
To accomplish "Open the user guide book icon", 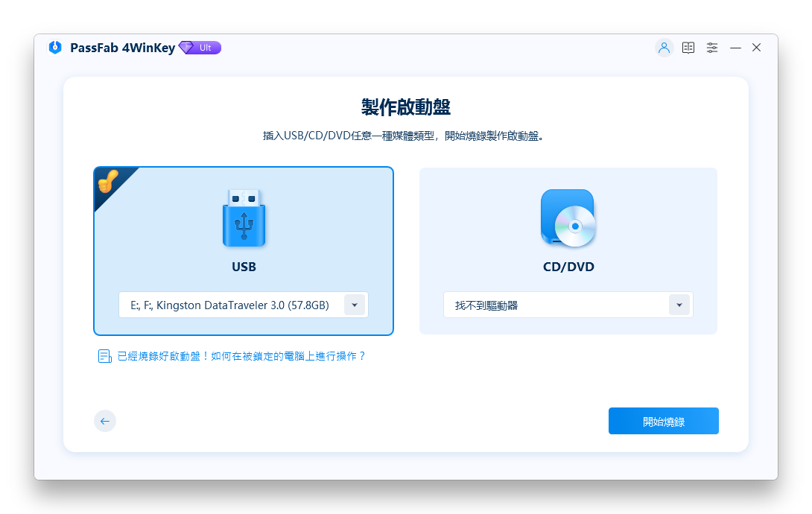I will click(688, 48).
